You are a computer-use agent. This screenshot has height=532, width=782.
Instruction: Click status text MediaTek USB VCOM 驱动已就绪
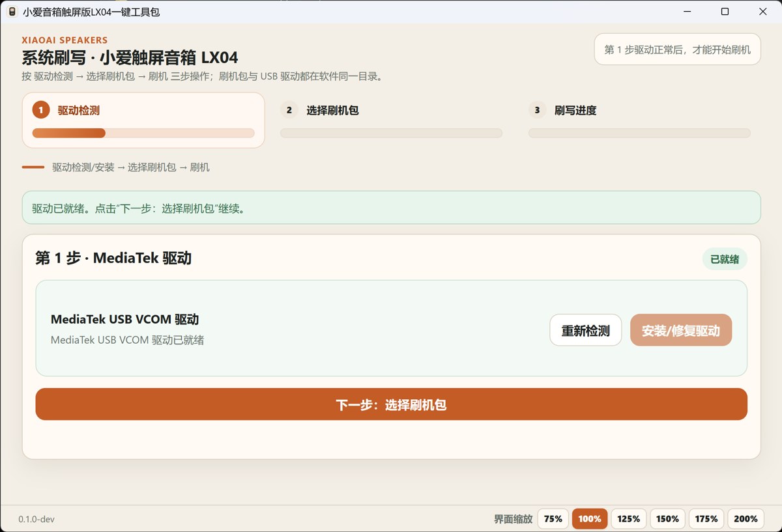(x=127, y=340)
